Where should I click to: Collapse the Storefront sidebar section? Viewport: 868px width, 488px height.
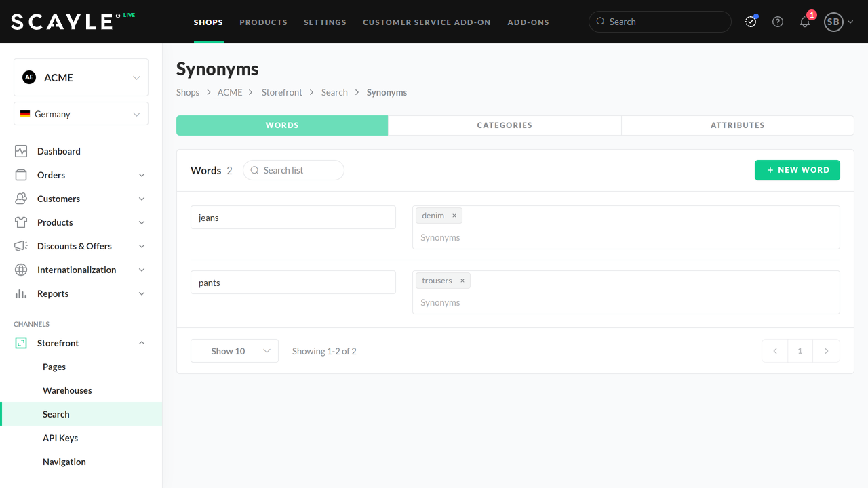click(x=142, y=343)
